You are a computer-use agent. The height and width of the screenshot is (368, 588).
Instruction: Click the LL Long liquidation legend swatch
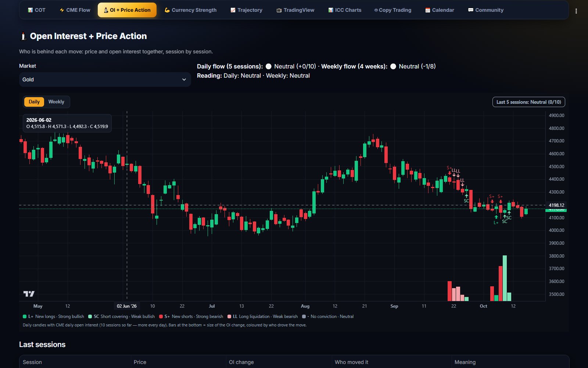229,316
